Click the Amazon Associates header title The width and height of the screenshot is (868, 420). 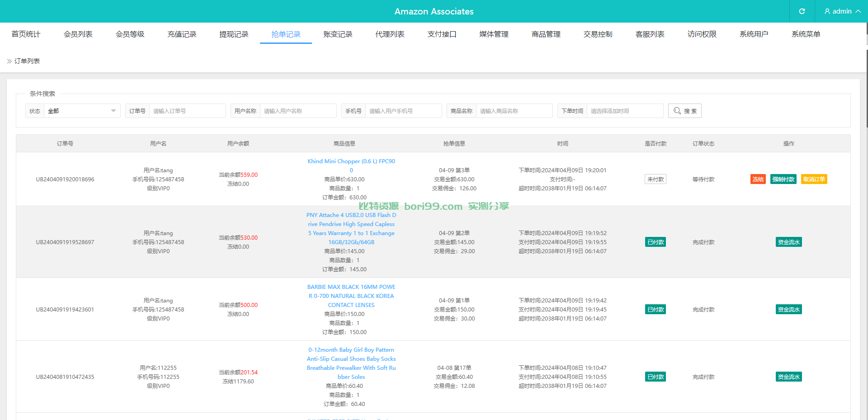[434, 11]
